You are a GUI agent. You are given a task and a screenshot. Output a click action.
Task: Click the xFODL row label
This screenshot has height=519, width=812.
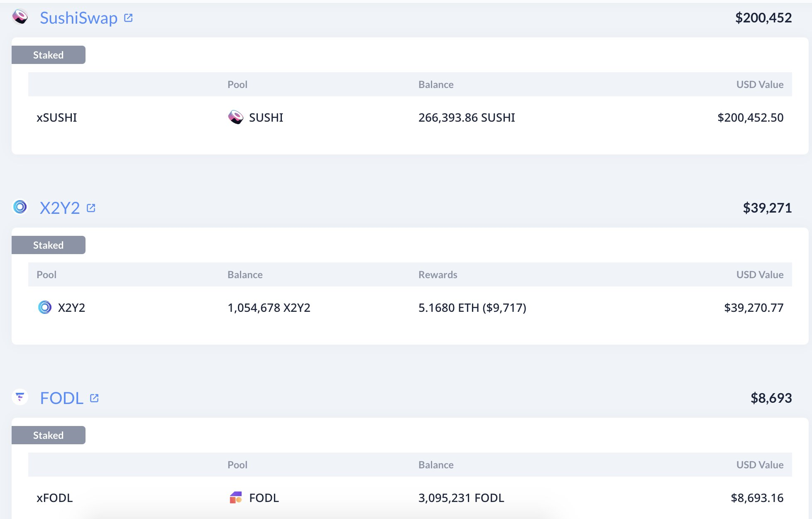point(54,498)
